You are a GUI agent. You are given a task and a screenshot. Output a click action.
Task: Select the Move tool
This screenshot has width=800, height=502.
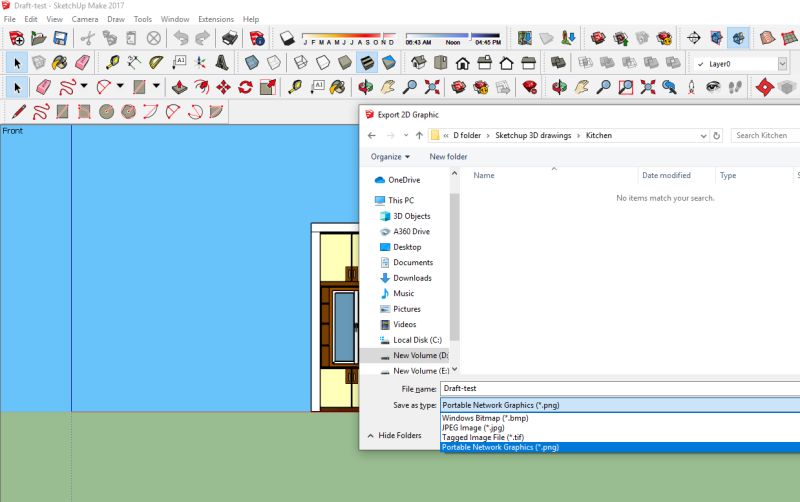(223, 87)
